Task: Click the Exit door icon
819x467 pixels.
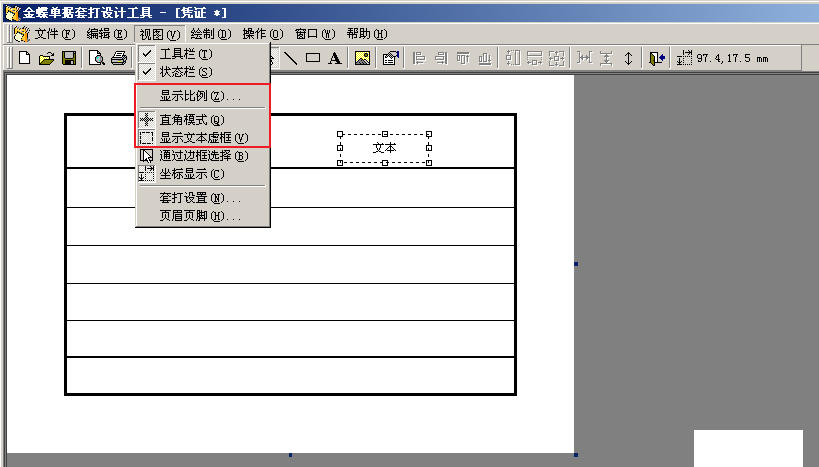Action: [656, 58]
